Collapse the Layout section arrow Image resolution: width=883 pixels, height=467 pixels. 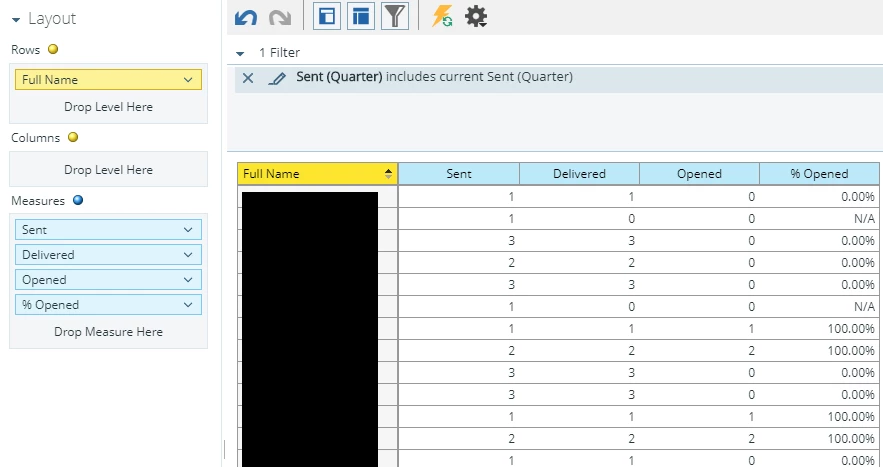[x=16, y=20]
